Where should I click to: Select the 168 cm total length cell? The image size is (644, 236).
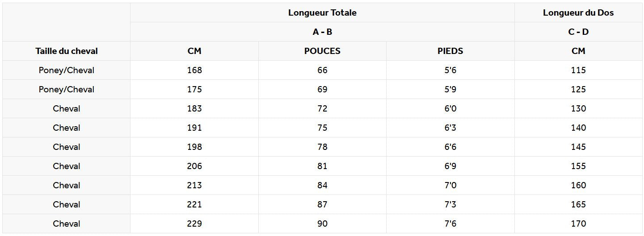click(x=194, y=70)
